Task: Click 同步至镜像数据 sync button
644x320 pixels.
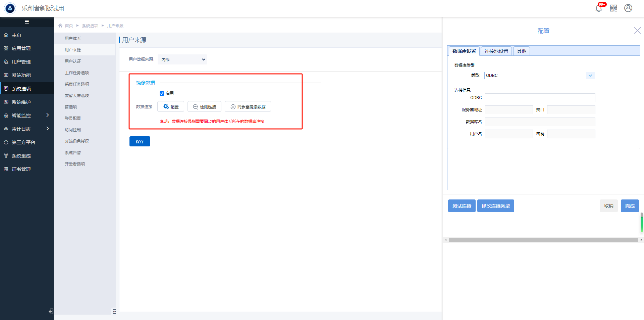Action: click(x=248, y=107)
